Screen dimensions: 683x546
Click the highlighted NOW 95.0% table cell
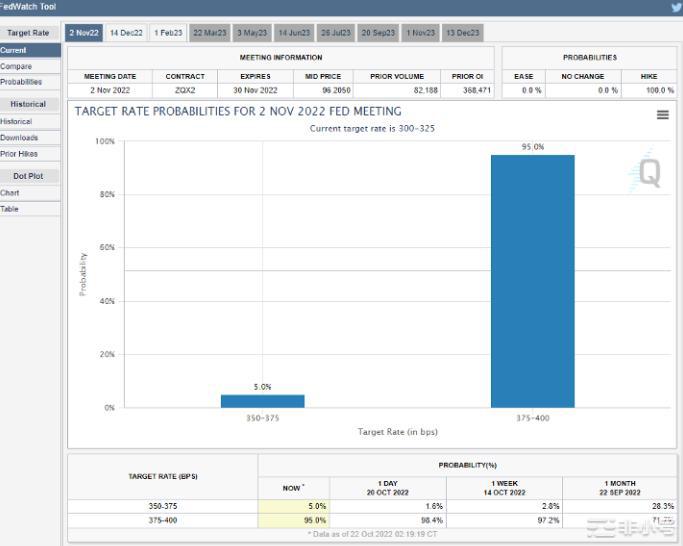click(293, 520)
